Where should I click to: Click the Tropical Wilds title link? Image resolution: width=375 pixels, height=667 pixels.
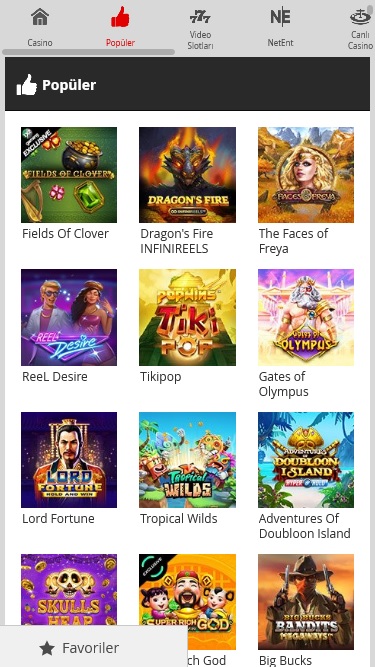tap(179, 519)
